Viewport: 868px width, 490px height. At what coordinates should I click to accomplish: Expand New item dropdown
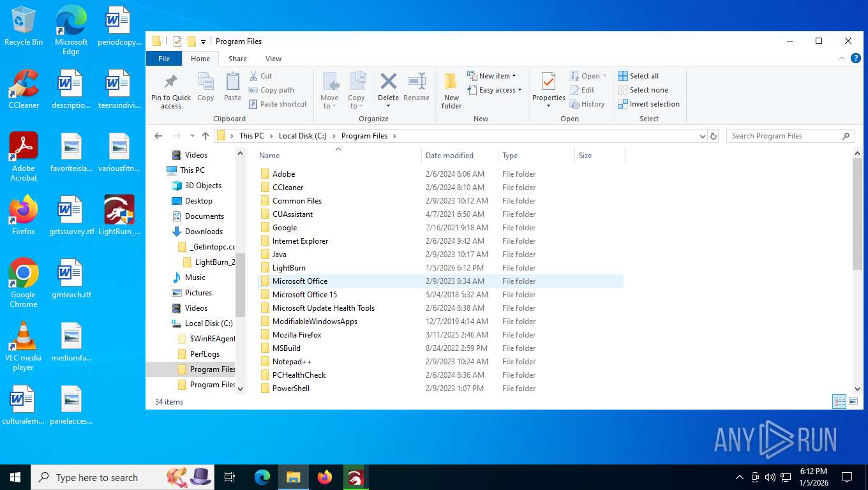tap(491, 76)
